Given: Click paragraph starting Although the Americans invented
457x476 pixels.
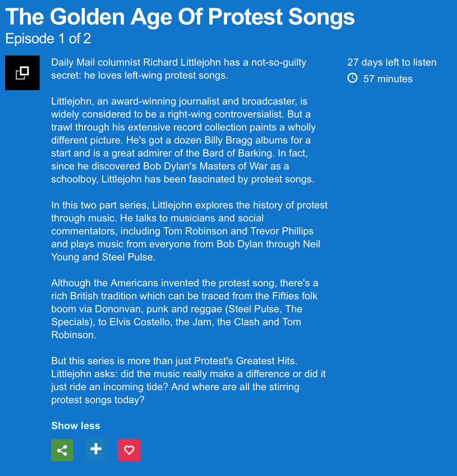Looking at the screenshot, I should 184,309.
